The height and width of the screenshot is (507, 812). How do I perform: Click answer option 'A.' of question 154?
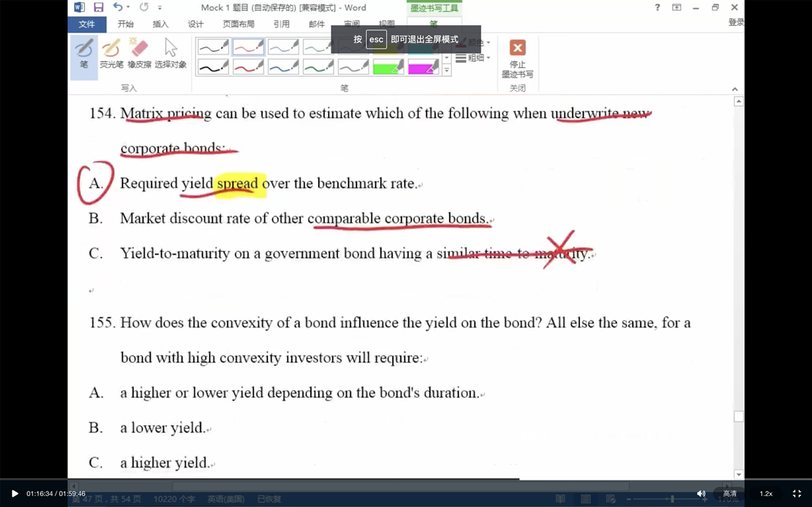(96, 183)
